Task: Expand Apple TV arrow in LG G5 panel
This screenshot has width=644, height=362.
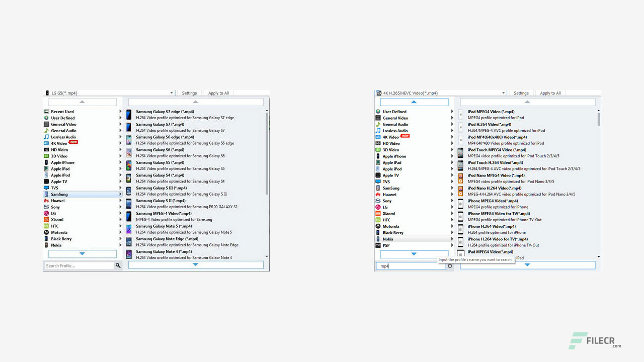Action: [120, 182]
